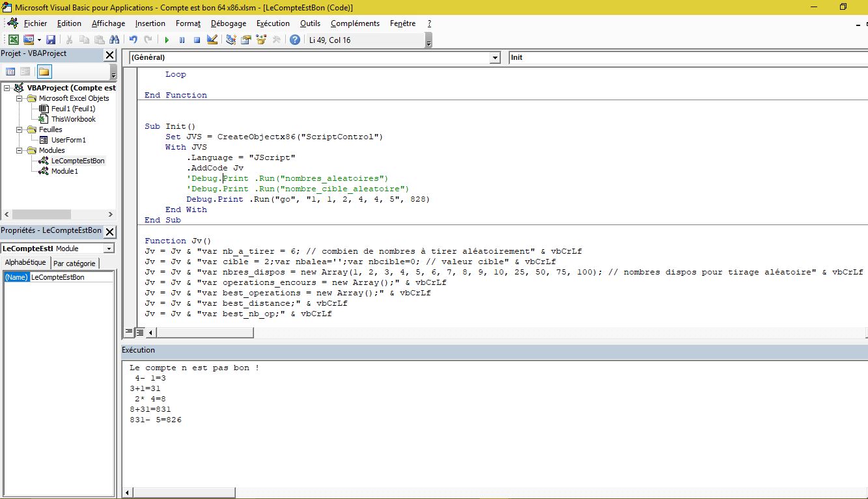Click the Redo arrow icon
Image resolution: width=868 pixels, height=499 pixels.
[148, 40]
